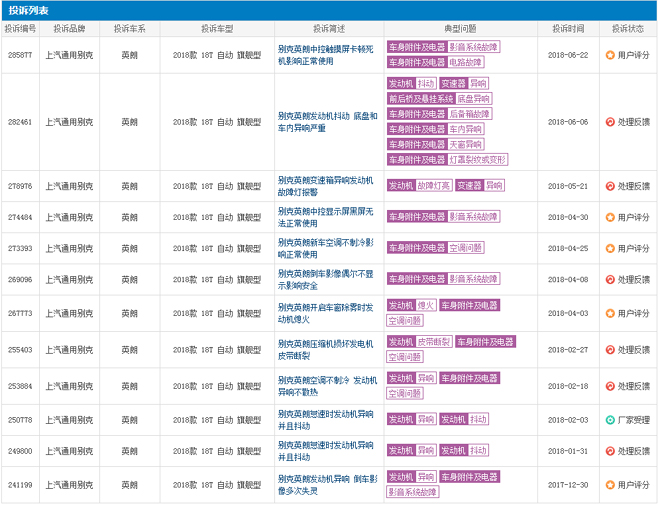Click the 车内异响 tag in complaint 282461
660x506 pixels.
click(465, 129)
